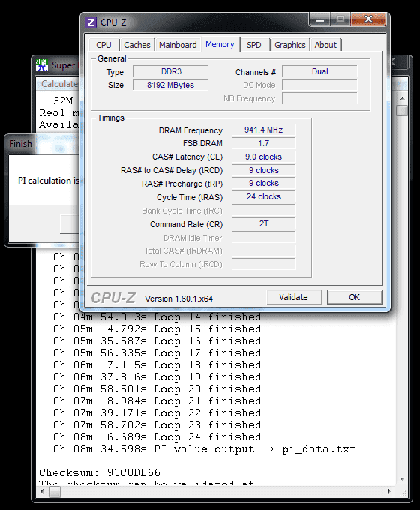Screen dimensions: 420x510
Task: Click the Validate button
Action: click(294, 297)
